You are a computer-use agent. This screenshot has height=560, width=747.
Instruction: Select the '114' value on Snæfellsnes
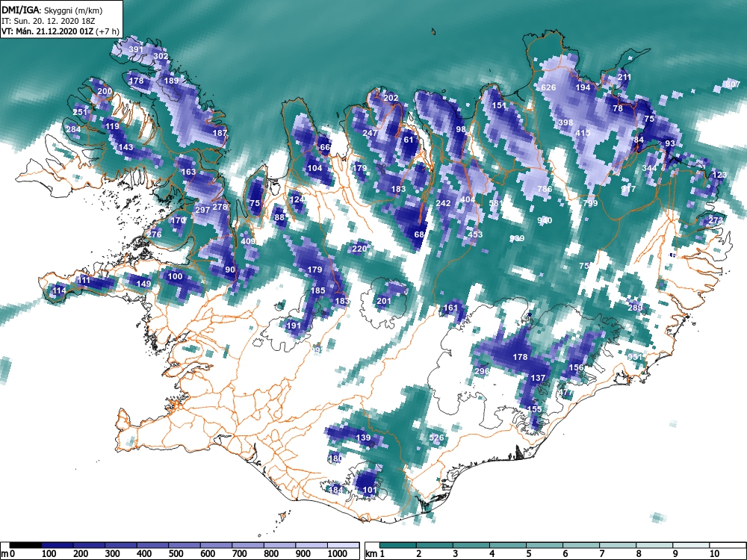tap(59, 291)
